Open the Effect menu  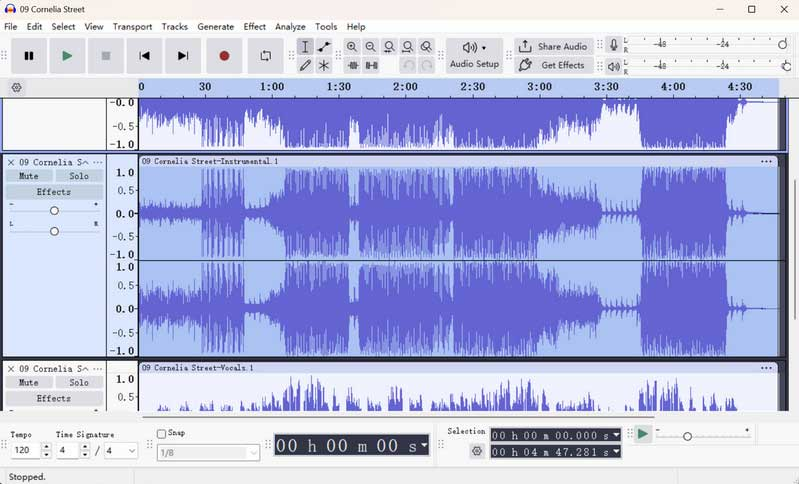coord(254,26)
